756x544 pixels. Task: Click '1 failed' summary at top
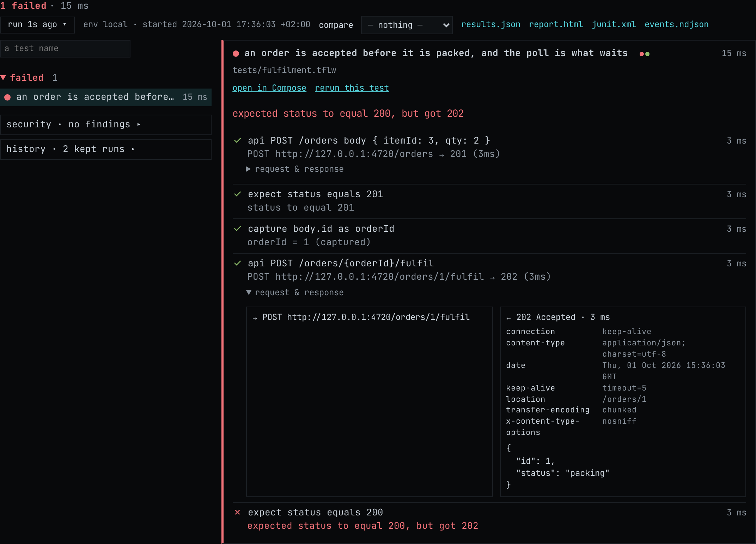coord(23,6)
